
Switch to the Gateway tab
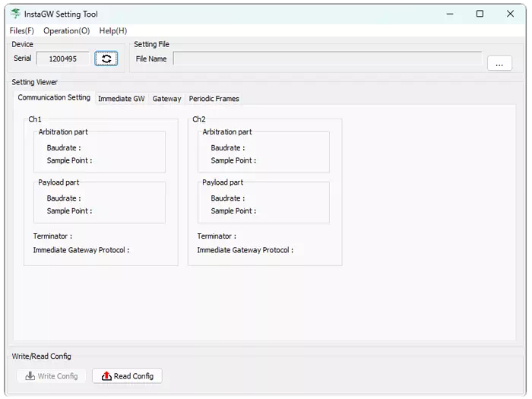(x=166, y=99)
